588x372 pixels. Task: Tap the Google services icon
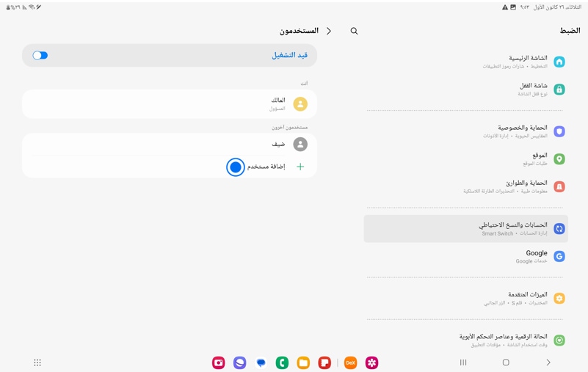click(x=559, y=257)
